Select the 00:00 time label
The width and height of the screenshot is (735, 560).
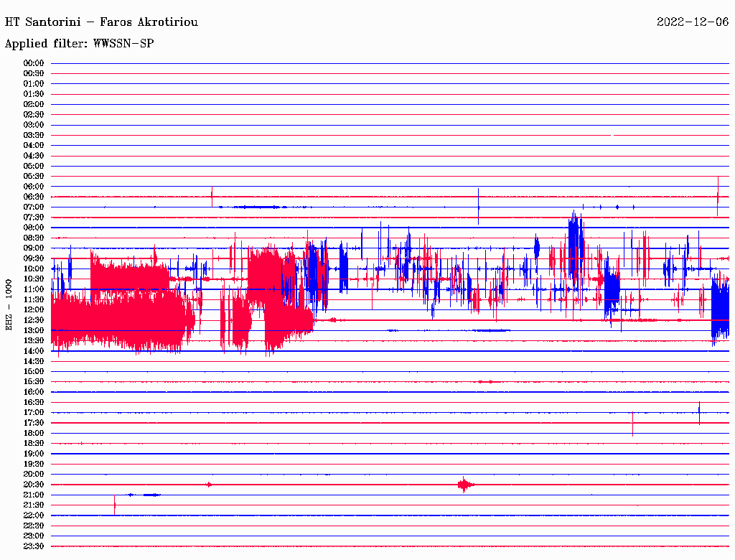click(33, 63)
